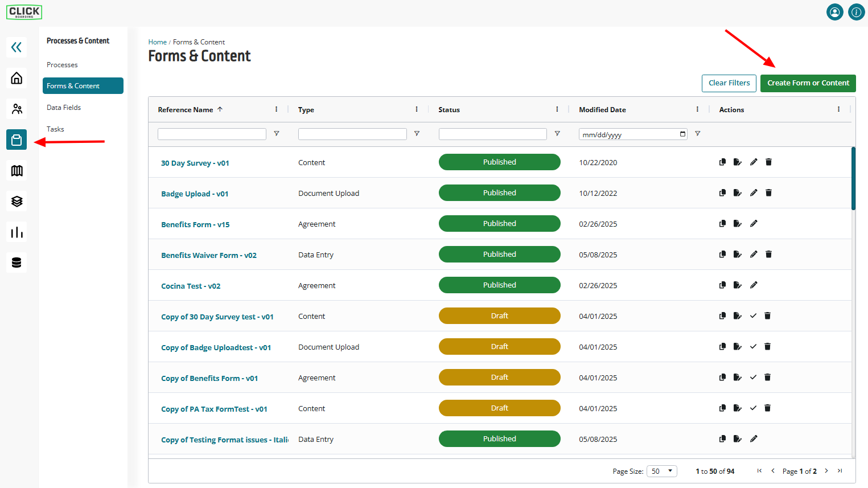Viewport: 868px width, 488px height.
Task: Copy the 30 Day Survey - v01 form
Action: (x=722, y=162)
